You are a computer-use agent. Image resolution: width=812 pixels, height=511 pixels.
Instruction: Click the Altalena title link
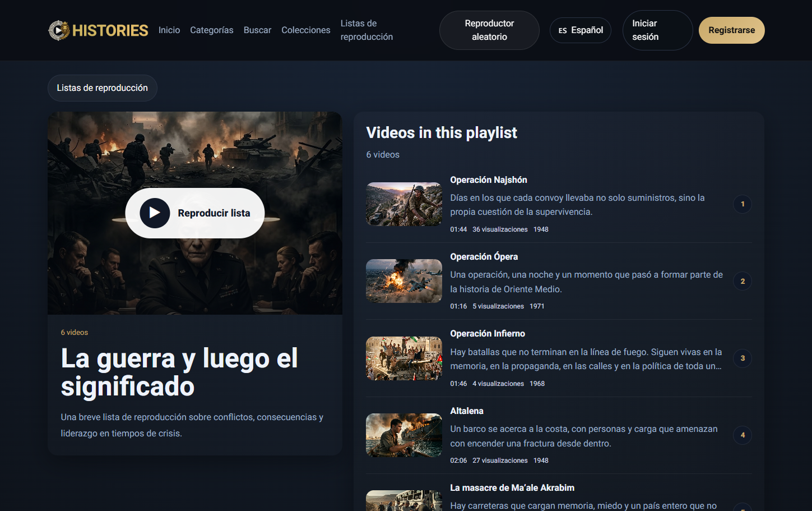tap(467, 411)
